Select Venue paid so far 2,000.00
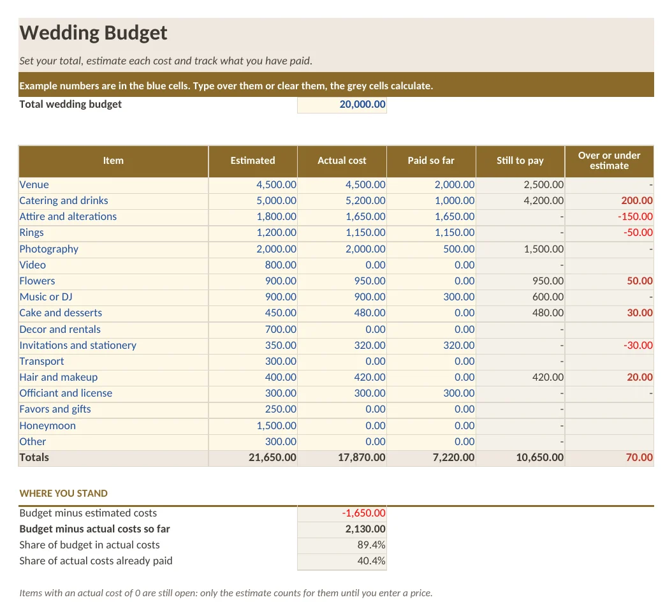Viewport: 672px width, 616px height. 431,185
